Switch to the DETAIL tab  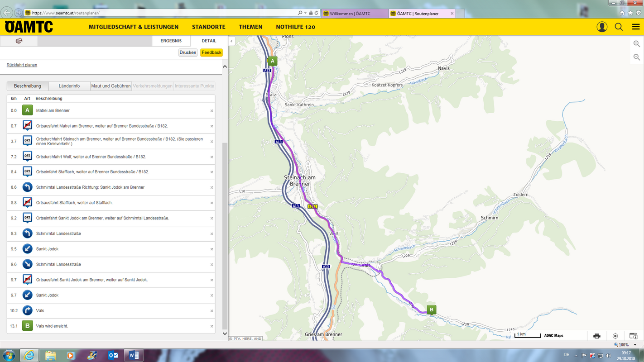(x=209, y=41)
